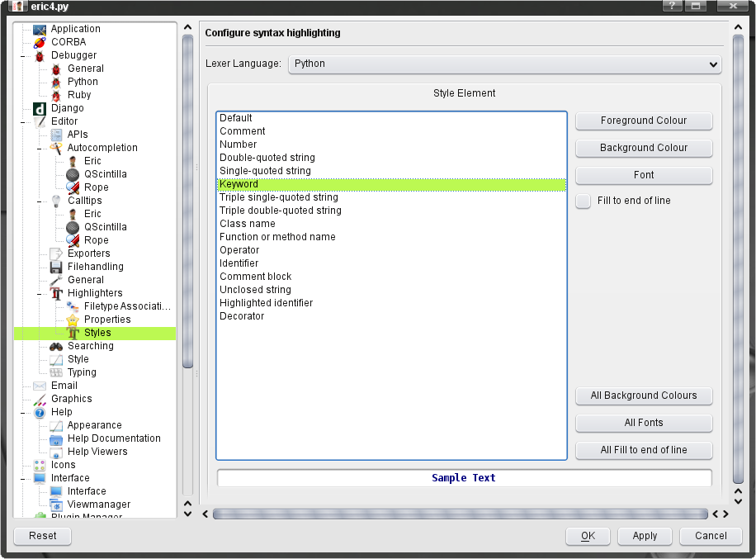Click the horizontal scrollbar at the bottom
756x559 pixels.
[x=460, y=514]
